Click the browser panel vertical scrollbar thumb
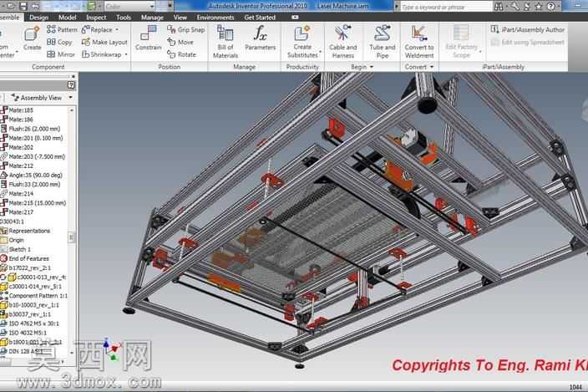Image resolution: width=588 pixels, height=392 pixels. point(71,237)
